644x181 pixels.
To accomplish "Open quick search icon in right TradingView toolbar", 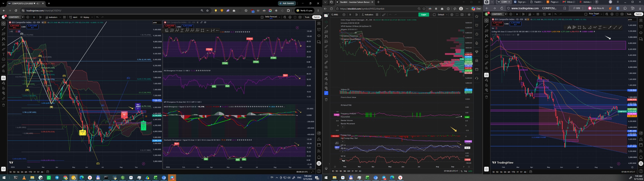I will click(x=607, y=14).
